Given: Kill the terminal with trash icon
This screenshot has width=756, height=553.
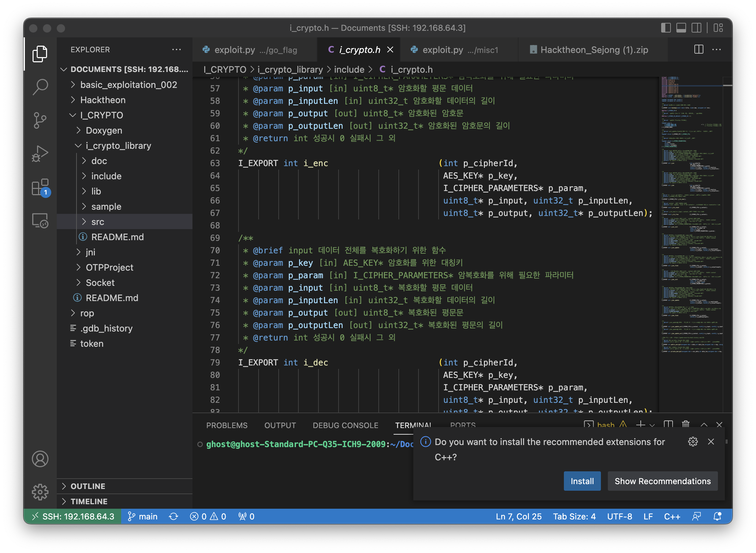Looking at the screenshot, I should 685,424.
